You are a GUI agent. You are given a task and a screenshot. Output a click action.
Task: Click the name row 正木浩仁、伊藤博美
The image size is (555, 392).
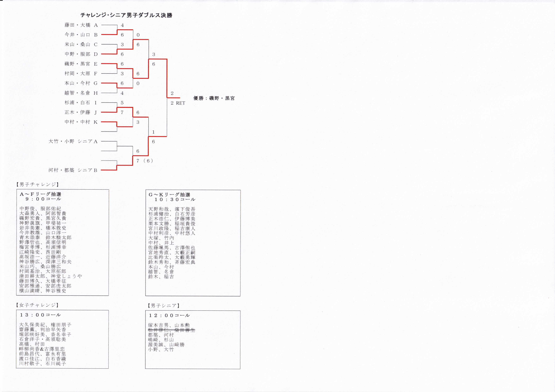point(172,219)
